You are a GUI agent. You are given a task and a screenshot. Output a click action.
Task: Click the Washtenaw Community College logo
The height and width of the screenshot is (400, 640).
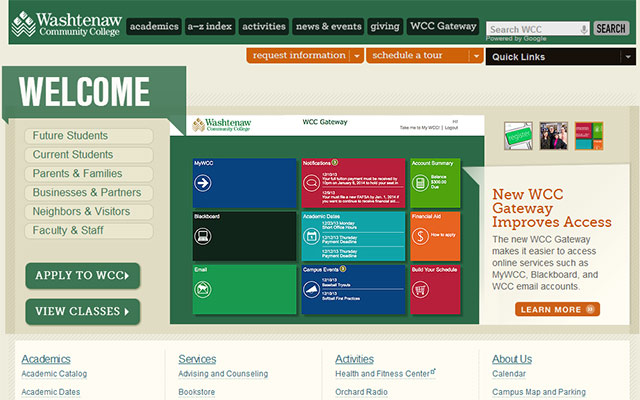(67, 24)
